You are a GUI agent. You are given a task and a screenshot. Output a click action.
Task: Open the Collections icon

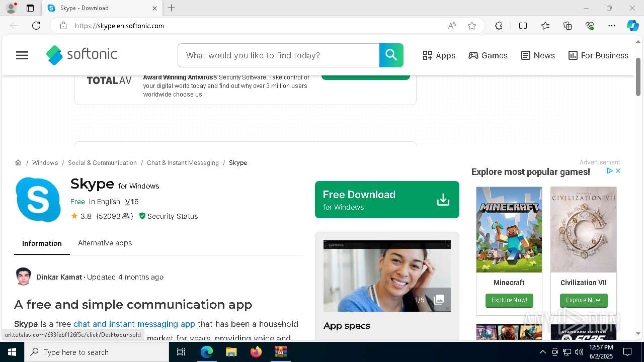(568, 26)
